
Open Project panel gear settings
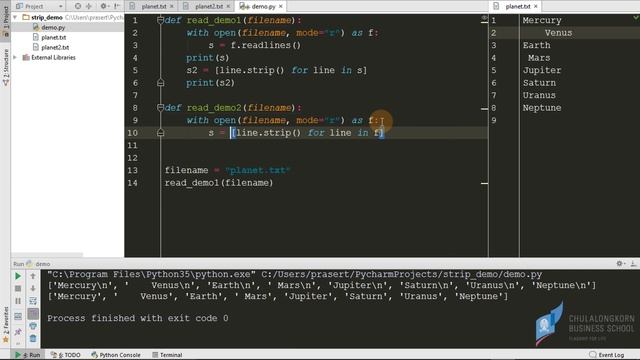click(104, 6)
